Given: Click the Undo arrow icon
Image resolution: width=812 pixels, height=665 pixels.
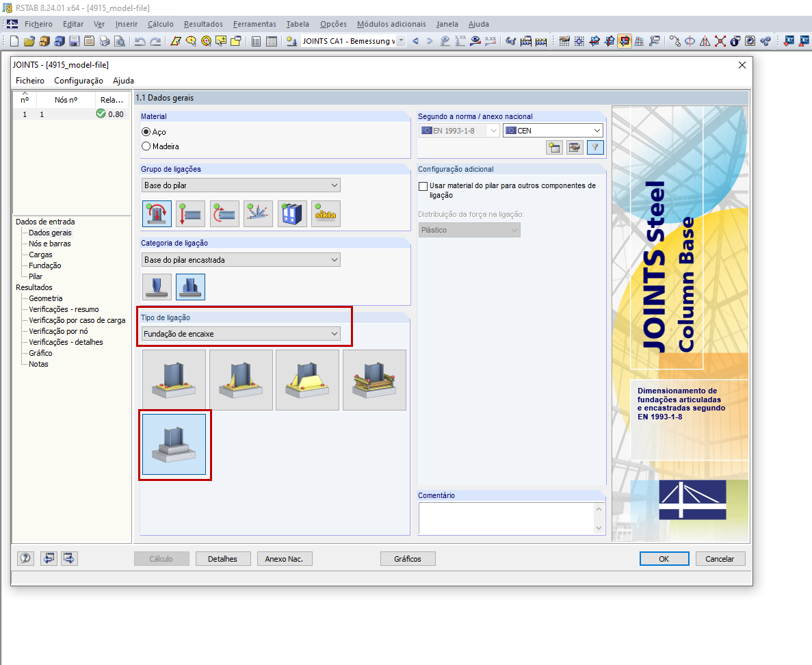Looking at the screenshot, I should [140, 41].
